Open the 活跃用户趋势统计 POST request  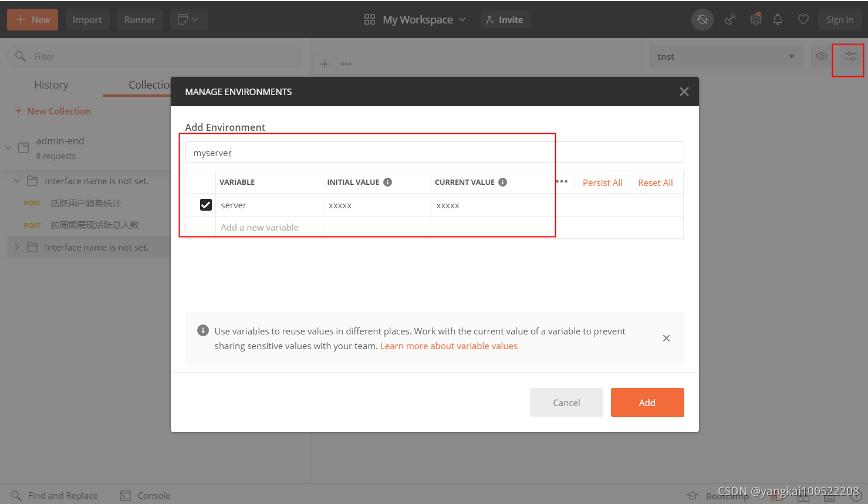[85, 203]
